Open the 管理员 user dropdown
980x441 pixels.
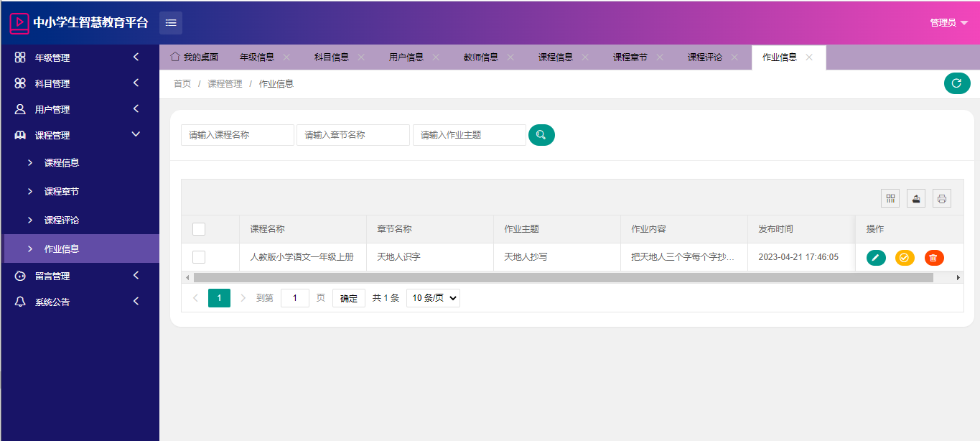pos(949,23)
